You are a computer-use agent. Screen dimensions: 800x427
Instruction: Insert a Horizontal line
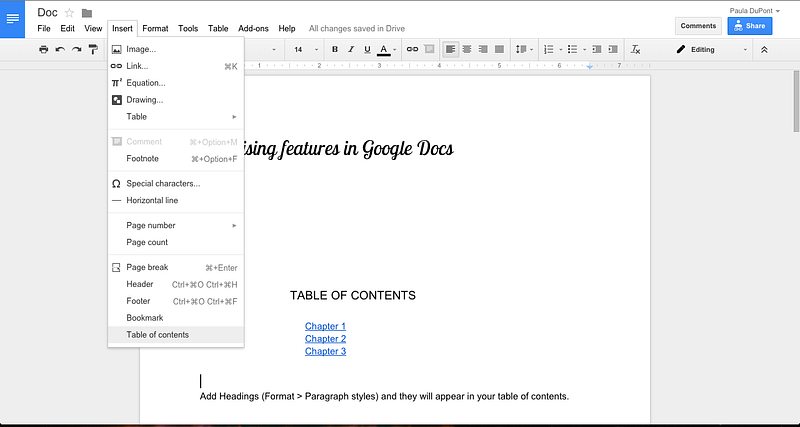tap(176, 200)
